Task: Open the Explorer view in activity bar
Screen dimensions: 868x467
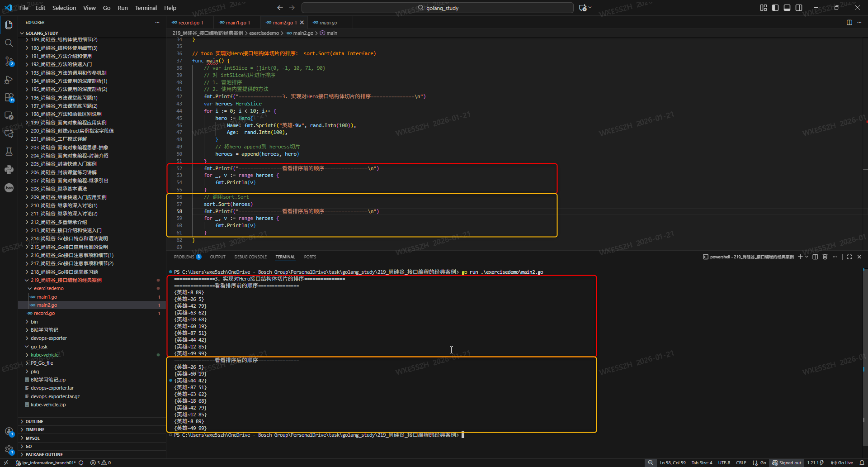Action: tap(9, 25)
